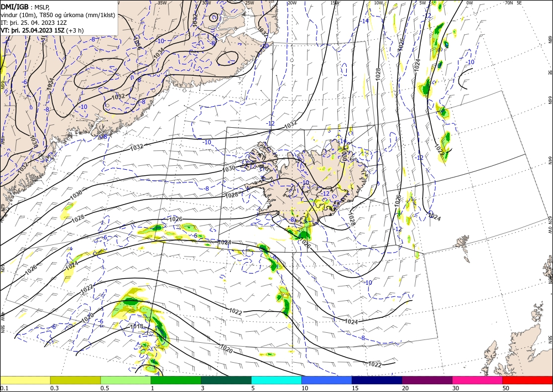Click the "DMI/IGB" title text

tap(14, 6)
